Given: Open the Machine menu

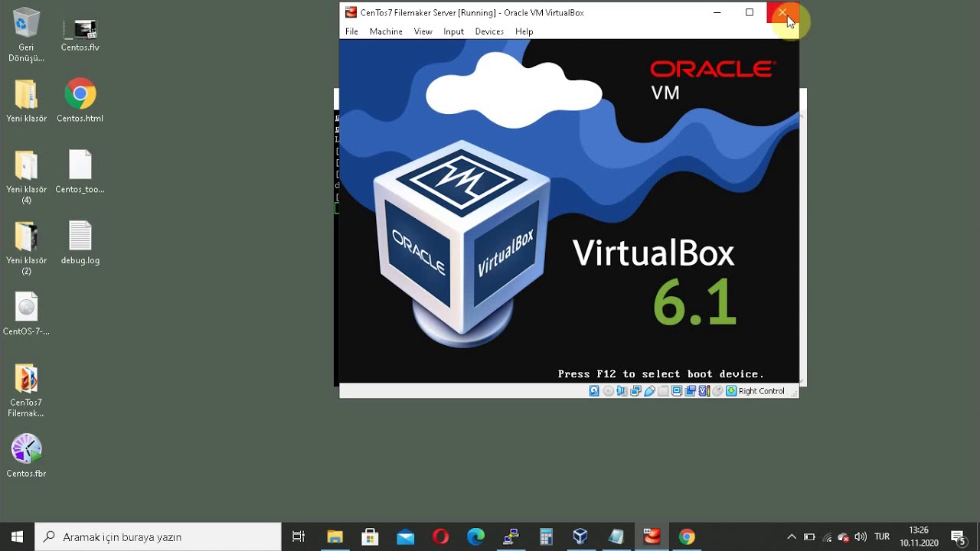Looking at the screenshot, I should pyautogui.click(x=386, y=31).
